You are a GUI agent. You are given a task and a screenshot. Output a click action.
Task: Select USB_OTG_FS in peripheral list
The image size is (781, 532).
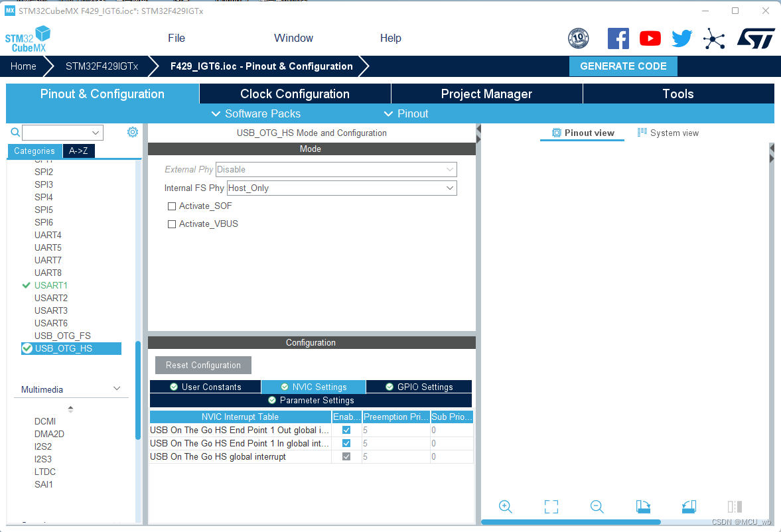pyautogui.click(x=62, y=336)
